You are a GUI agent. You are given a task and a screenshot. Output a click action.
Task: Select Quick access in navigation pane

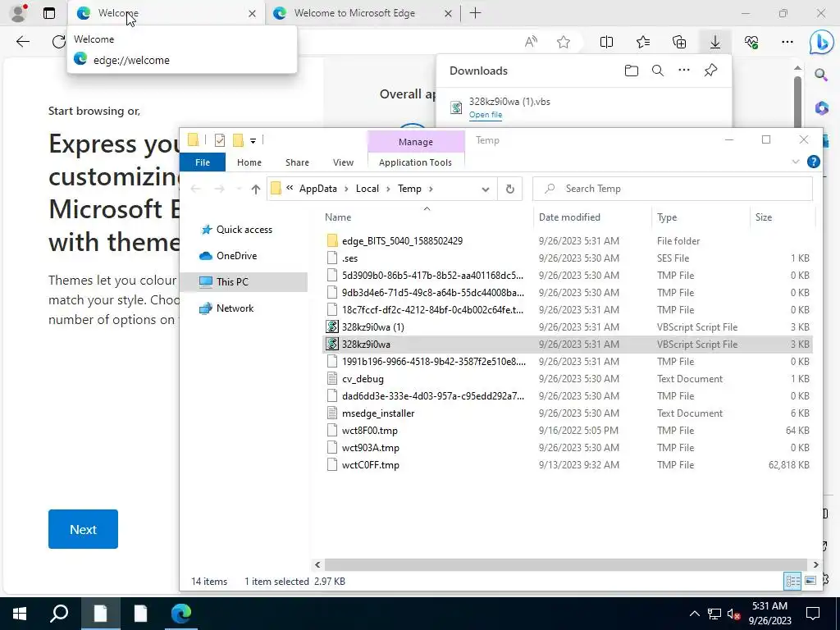coord(244,230)
